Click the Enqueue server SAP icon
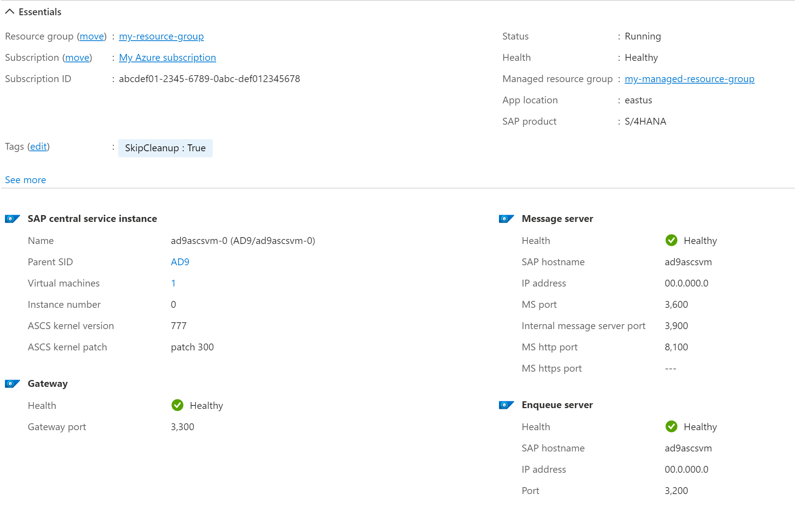This screenshot has height=532, width=795. coord(506,405)
